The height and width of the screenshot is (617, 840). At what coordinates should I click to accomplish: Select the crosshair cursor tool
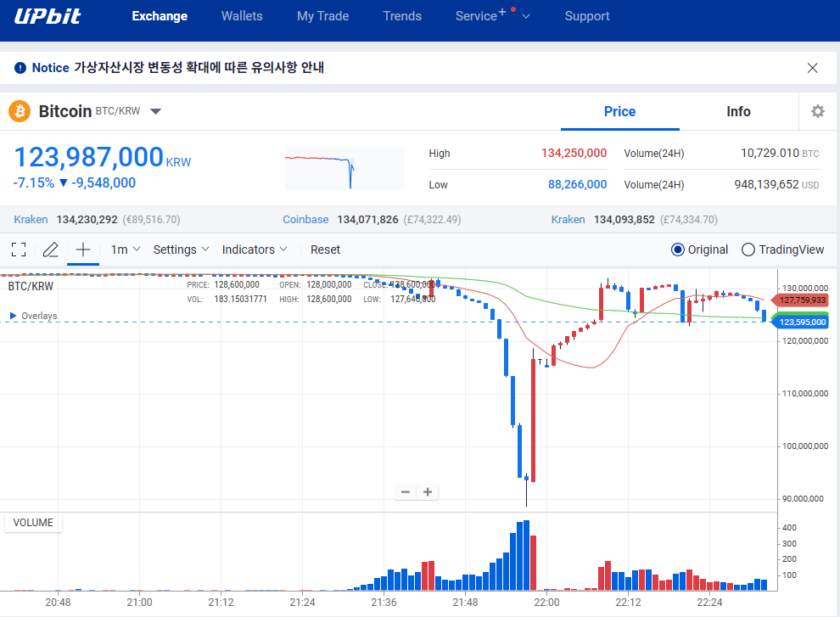(x=83, y=250)
